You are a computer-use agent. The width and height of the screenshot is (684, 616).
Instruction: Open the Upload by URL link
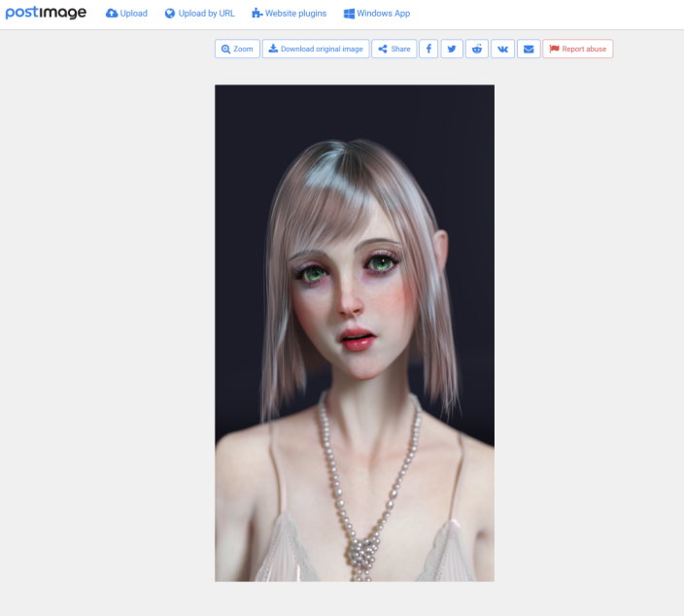coord(200,14)
